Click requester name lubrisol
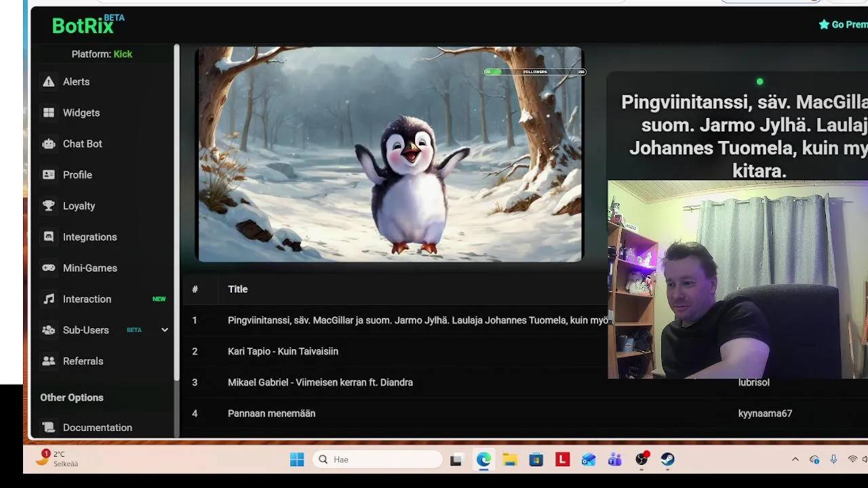 (x=754, y=382)
